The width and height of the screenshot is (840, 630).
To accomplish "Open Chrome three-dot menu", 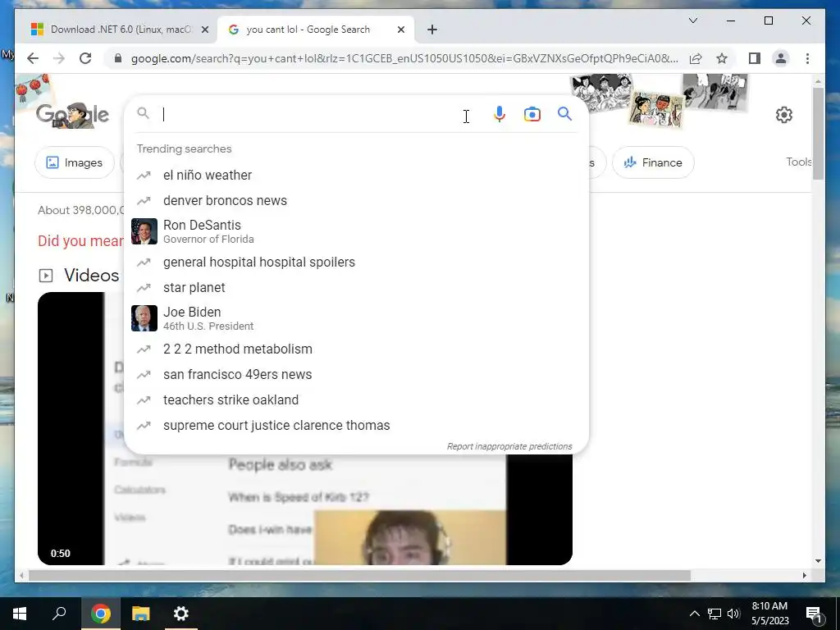I will [x=807, y=58].
